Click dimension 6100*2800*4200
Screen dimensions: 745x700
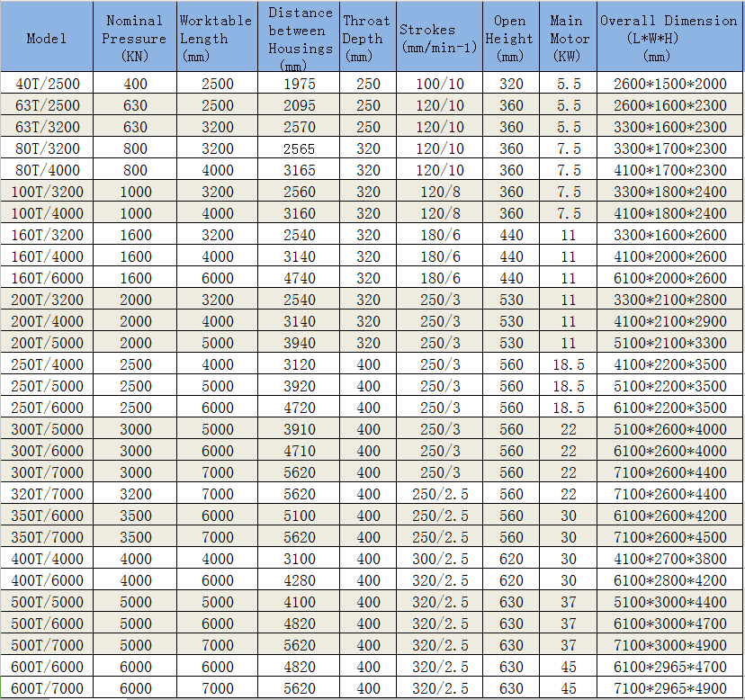[670, 580]
